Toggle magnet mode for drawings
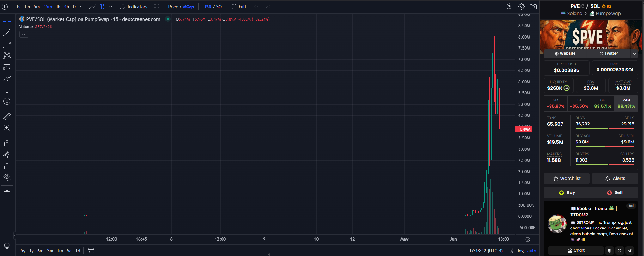The width and height of the screenshot is (644, 256). coord(7,143)
